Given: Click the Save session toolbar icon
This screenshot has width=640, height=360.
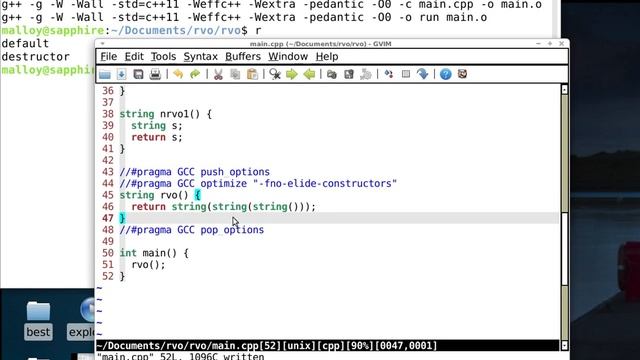Looking at the screenshot, I should tap(349, 74).
